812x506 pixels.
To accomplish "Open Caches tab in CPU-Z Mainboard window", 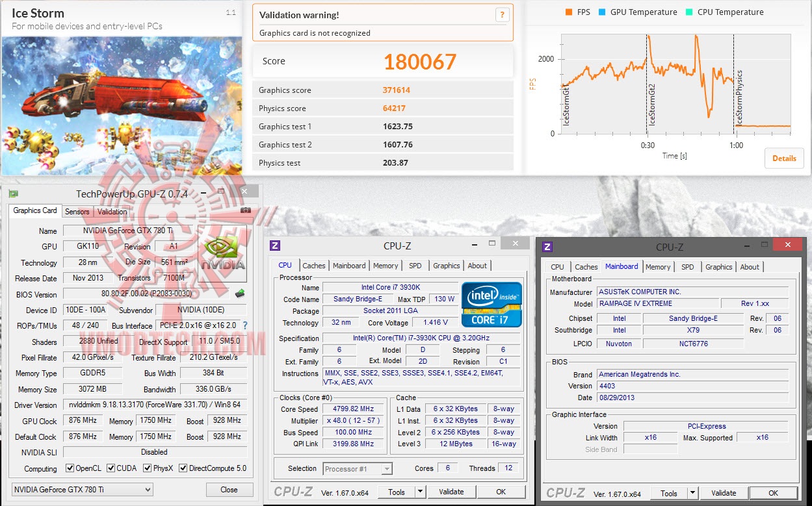I will [586, 267].
